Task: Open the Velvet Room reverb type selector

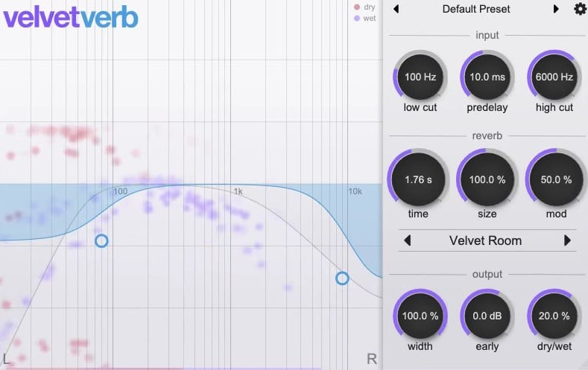Action: coord(485,240)
